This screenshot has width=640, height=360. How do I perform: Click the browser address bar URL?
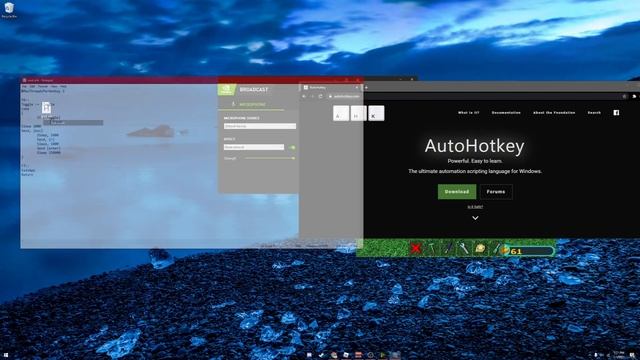(347, 96)
